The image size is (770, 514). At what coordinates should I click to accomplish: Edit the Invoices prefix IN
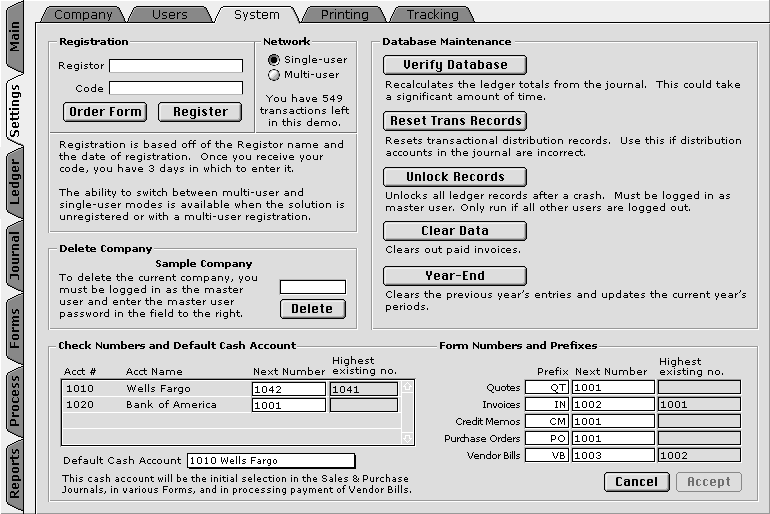click(547, 405)
